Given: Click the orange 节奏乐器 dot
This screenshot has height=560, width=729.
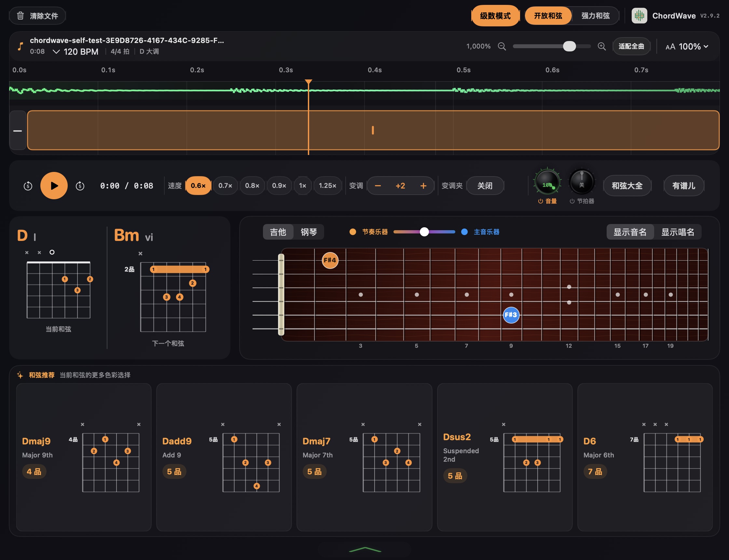Looking at the screenshot, I should (x=353, y=232).
